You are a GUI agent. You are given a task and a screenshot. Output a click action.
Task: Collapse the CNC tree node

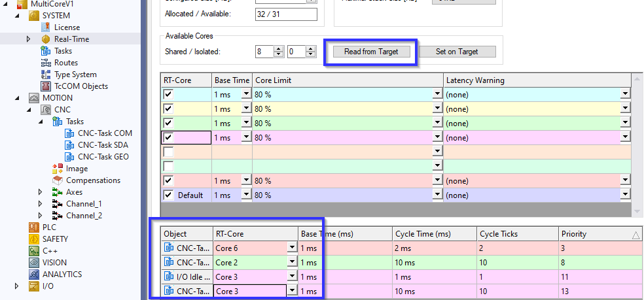(x=29, y=110)
